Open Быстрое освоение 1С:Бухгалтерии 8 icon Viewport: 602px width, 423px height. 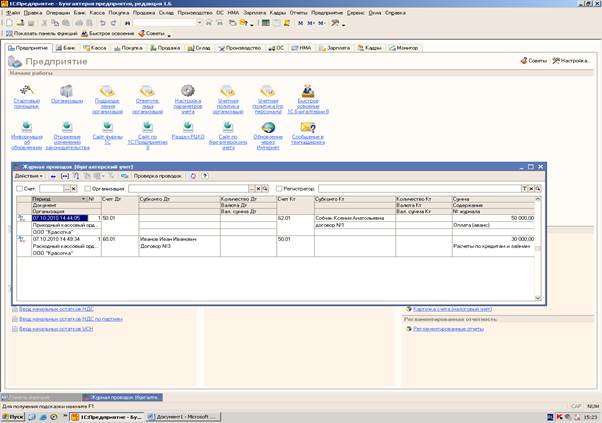[x=308, y=91]
